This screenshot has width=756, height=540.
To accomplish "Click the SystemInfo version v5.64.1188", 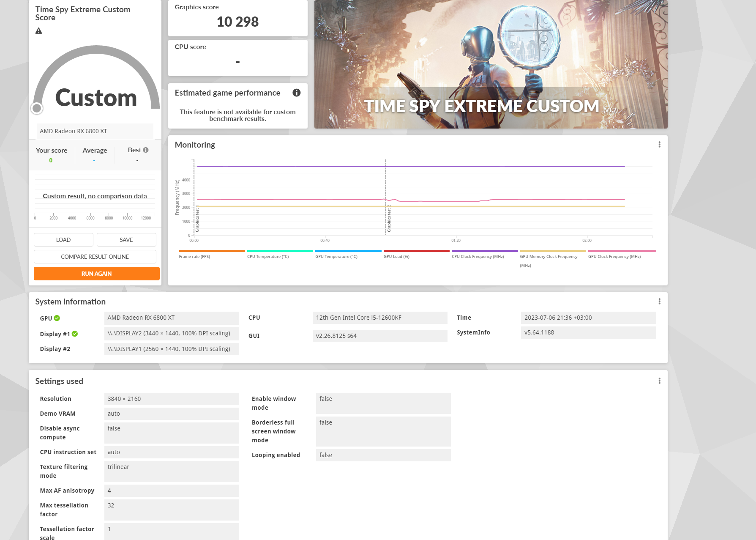I will [x=588, y=332].
